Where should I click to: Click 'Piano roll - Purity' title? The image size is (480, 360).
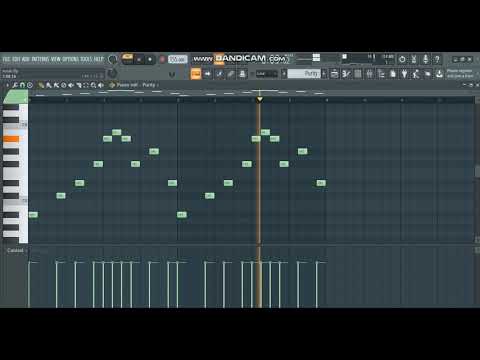click(x=137, y=85)
